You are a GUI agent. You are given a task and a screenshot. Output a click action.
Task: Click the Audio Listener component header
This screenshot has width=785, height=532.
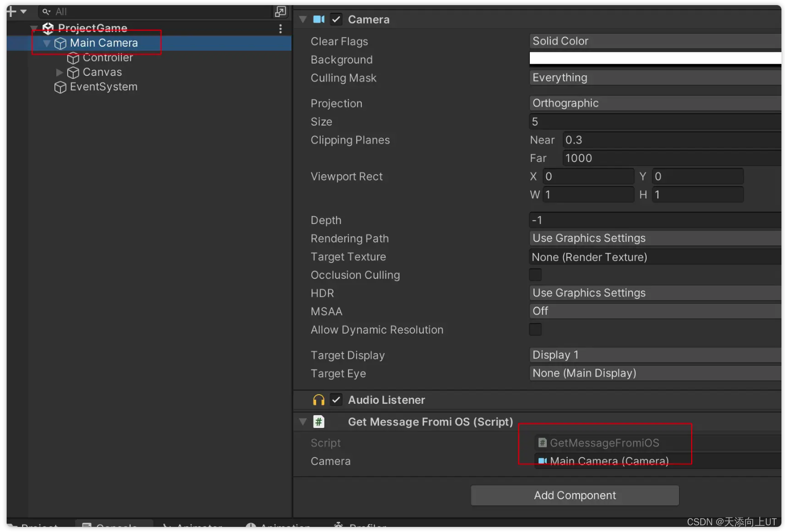pyautogui.click(x=538, y=400)
